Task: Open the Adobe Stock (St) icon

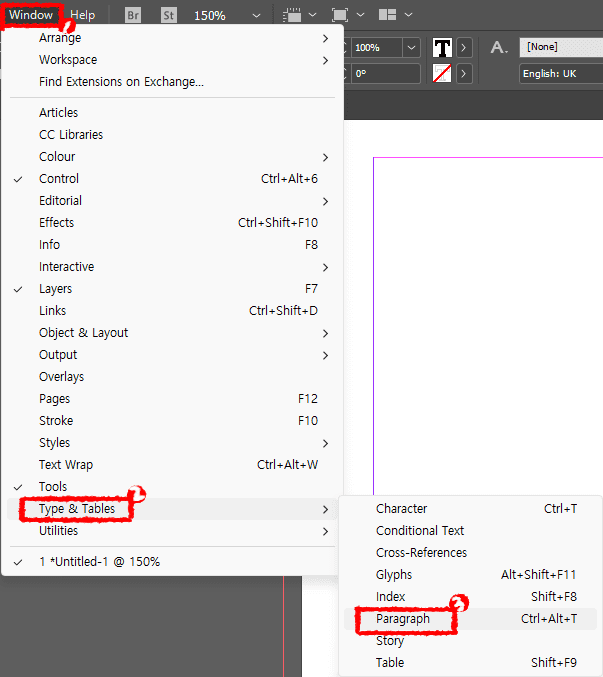Action: 169,15
